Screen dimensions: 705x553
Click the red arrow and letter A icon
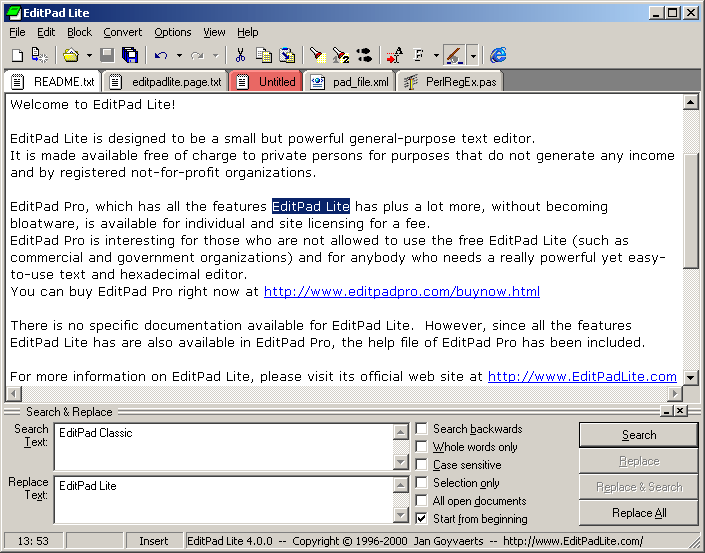tap(394, 55)
